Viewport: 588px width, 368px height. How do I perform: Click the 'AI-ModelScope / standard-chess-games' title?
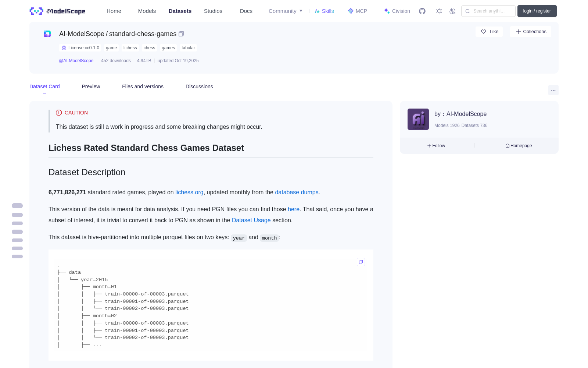click(x=118, y=34)
